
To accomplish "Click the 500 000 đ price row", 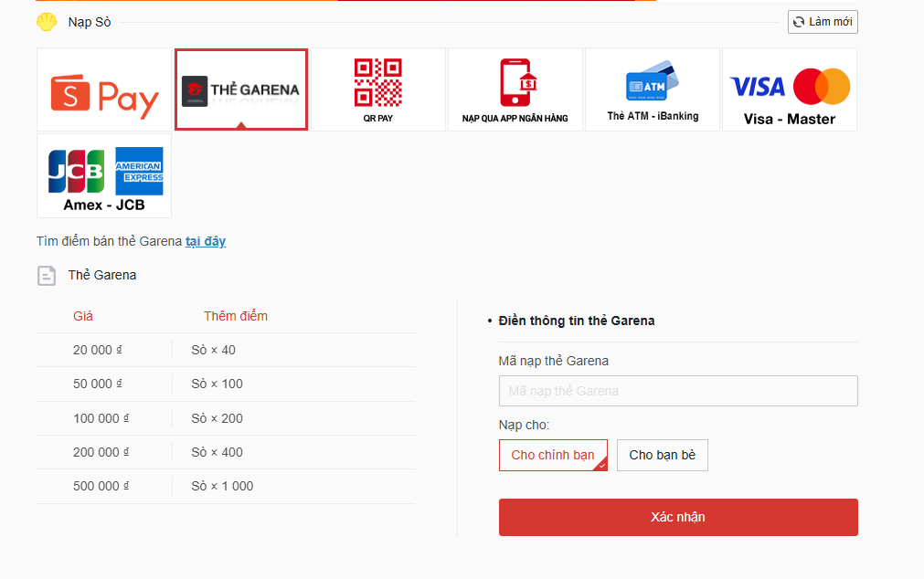I will tap(225, 487).
